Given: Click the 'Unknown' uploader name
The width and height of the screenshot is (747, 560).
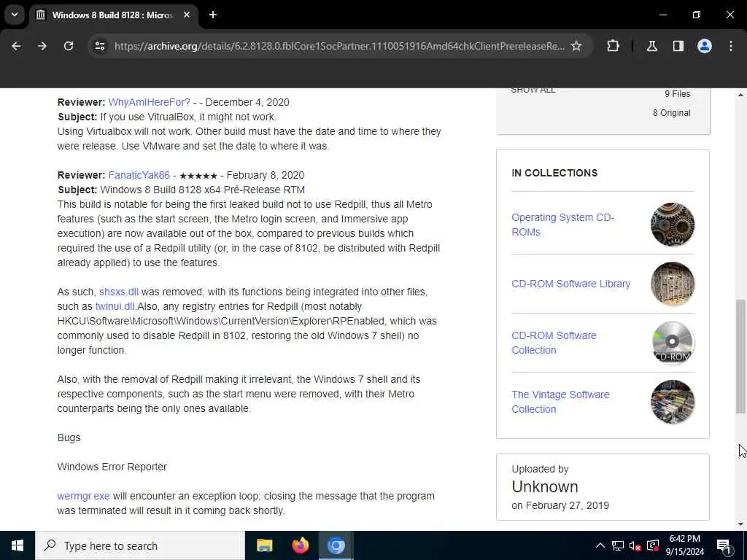Looking at the screenshot, I should pos(545,486).
